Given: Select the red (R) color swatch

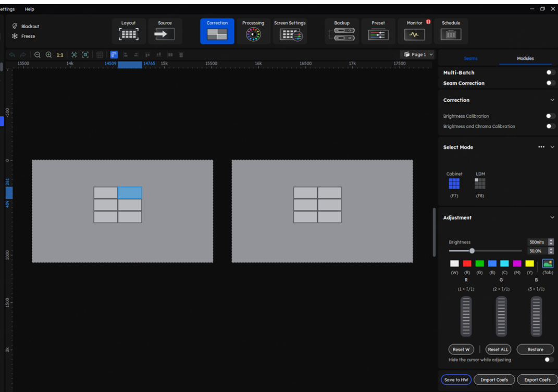Looking at the screenshot, I should pyautogui.click(x=467, y=264).
